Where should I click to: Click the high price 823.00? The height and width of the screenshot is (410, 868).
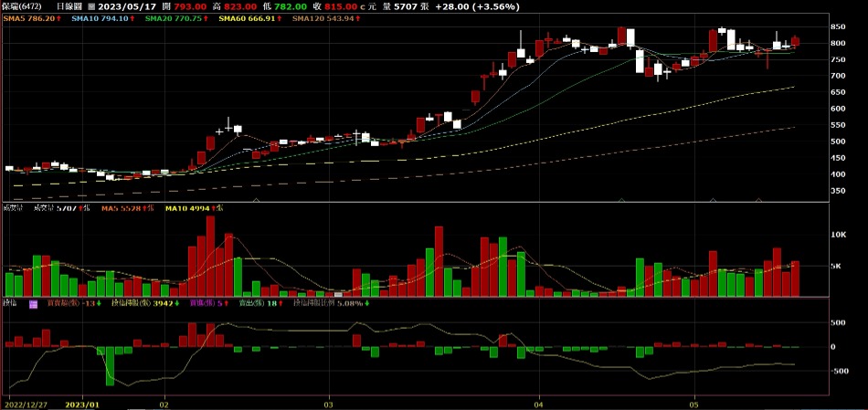click(241, 6)
